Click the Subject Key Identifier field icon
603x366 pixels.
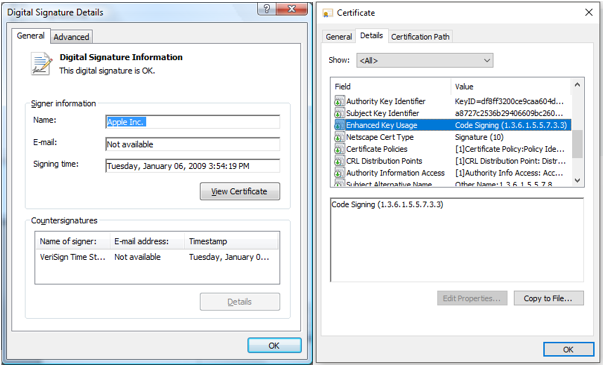[338, 113]
